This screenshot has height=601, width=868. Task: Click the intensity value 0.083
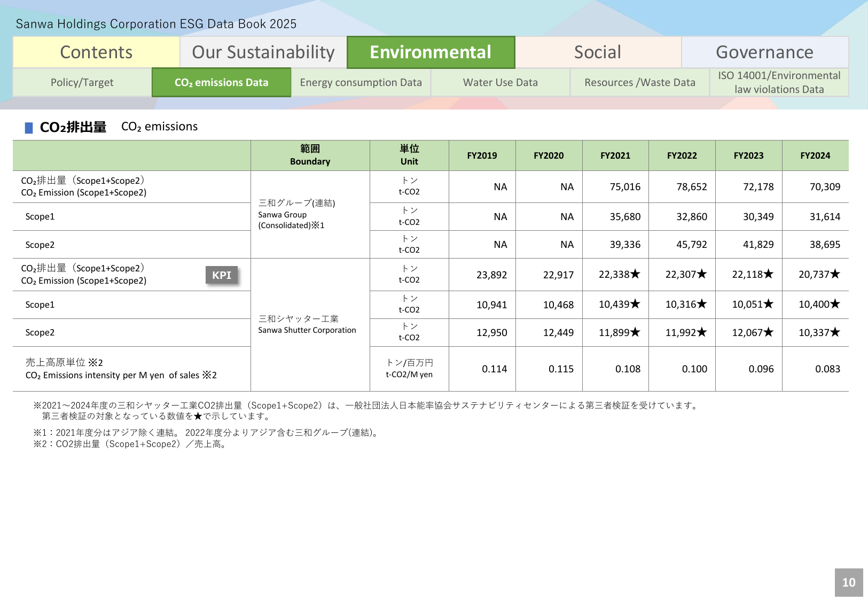coord(827,369)
